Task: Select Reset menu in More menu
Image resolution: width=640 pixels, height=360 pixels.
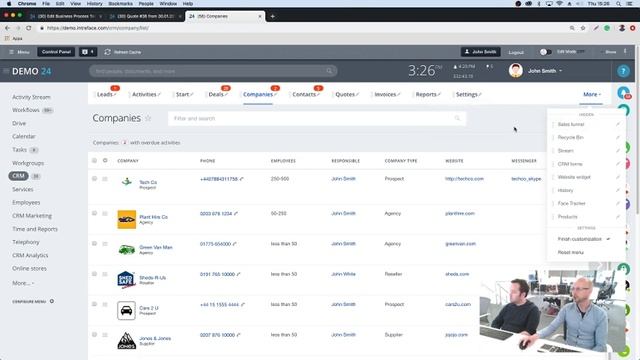Action: tap(571, 252)
